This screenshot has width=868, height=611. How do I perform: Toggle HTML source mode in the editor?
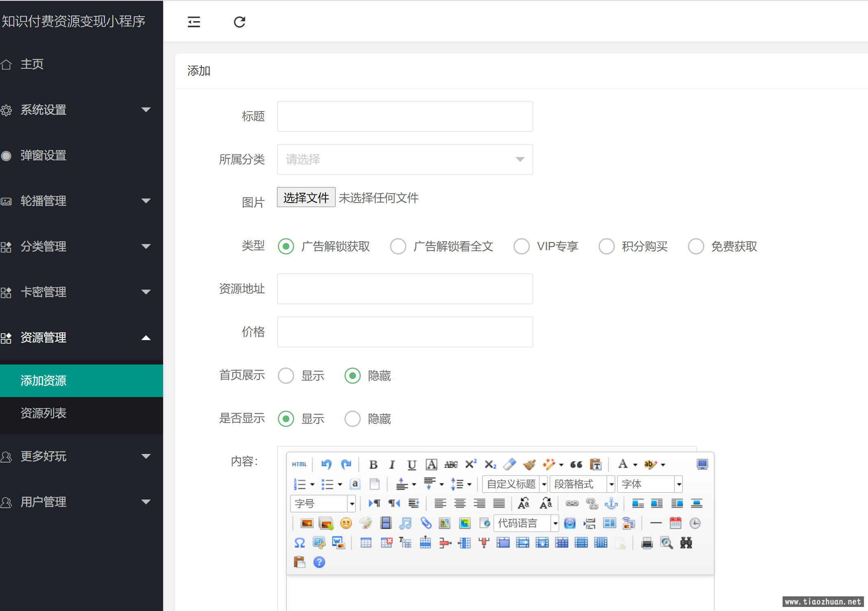(x=299, y=464)
